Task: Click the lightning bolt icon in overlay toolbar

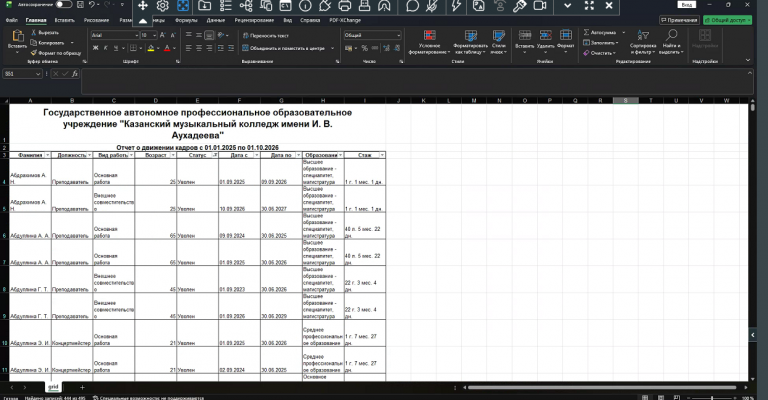Action: (456, 6)
